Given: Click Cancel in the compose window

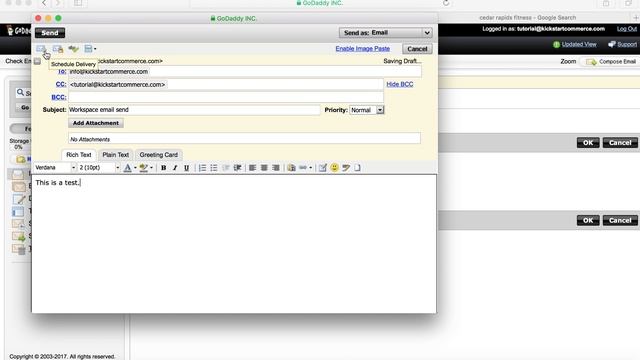Looking at the screenshot, I should tap(417, 49).
